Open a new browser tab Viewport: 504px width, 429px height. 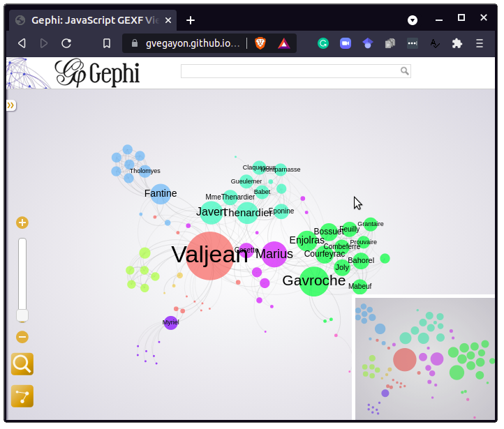point(191,20)
